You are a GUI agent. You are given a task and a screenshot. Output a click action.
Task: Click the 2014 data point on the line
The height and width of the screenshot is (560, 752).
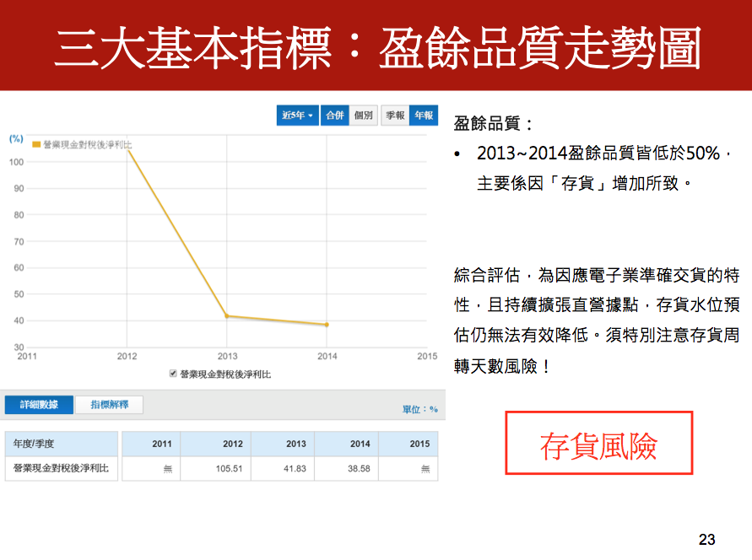tap(327, 325)
